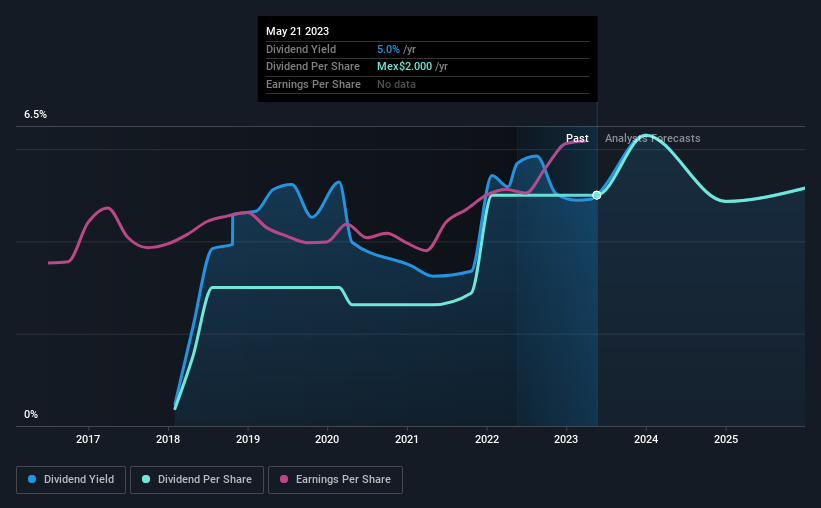Click the tooltip 'No data' value
821x508 pixels.
396,84
